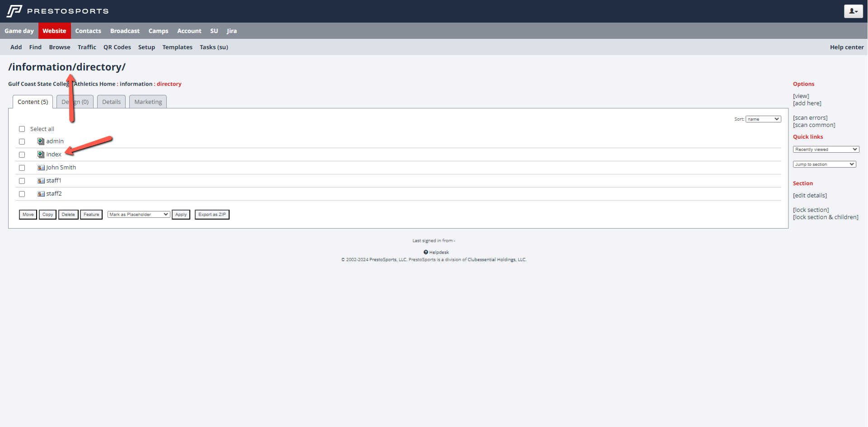
Task: Open the Help center link
Action: [847, 47]
